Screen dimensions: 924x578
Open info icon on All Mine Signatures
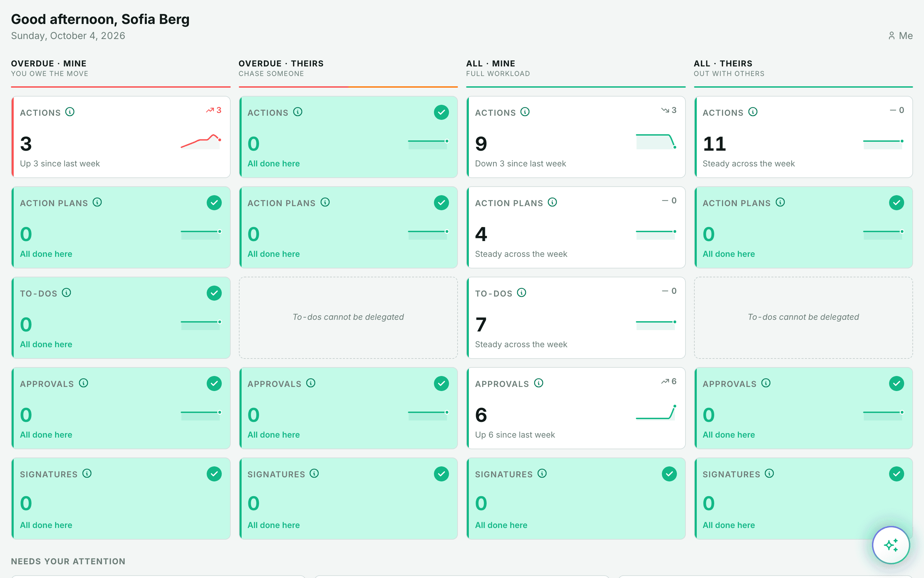(x=542, y=474)
